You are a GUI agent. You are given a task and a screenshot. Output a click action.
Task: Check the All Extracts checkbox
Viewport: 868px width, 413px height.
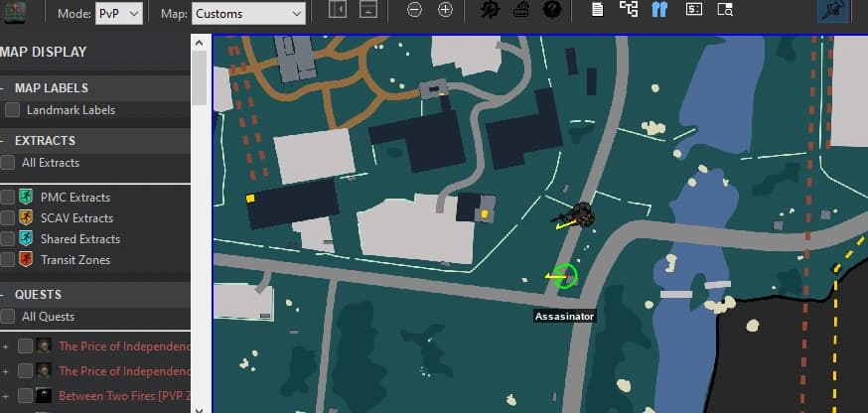[7, 163]
